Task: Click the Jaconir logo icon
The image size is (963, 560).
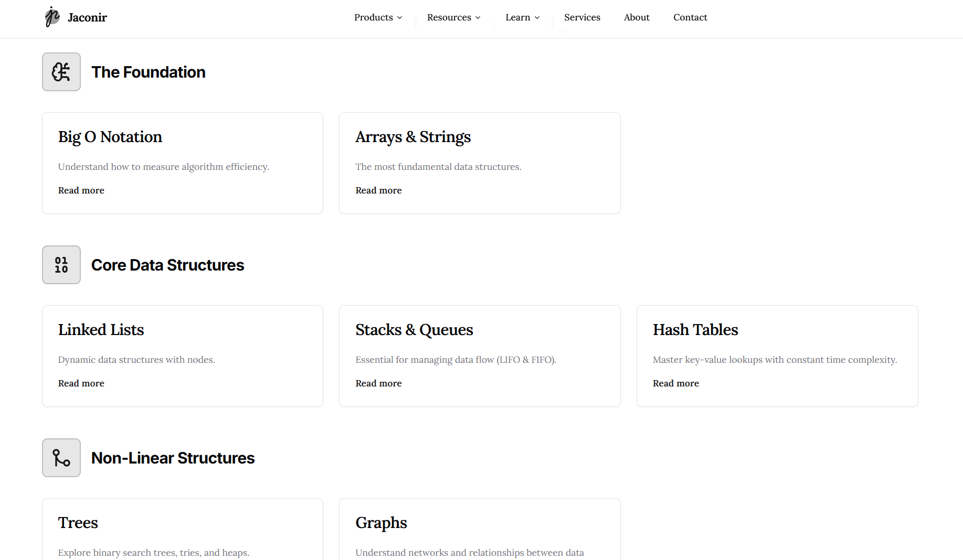Action: pyautogui.click(x=52, y=17)
